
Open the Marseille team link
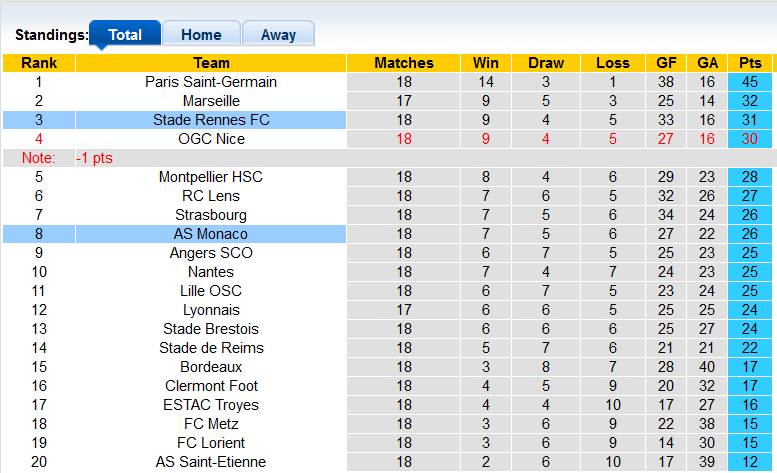coord(211,101)
